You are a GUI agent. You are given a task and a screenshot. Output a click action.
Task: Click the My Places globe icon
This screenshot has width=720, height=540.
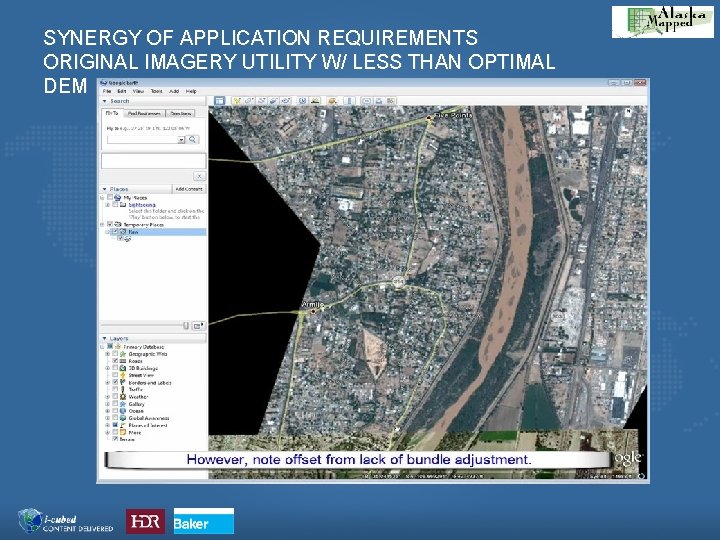[x=118, y=197]
